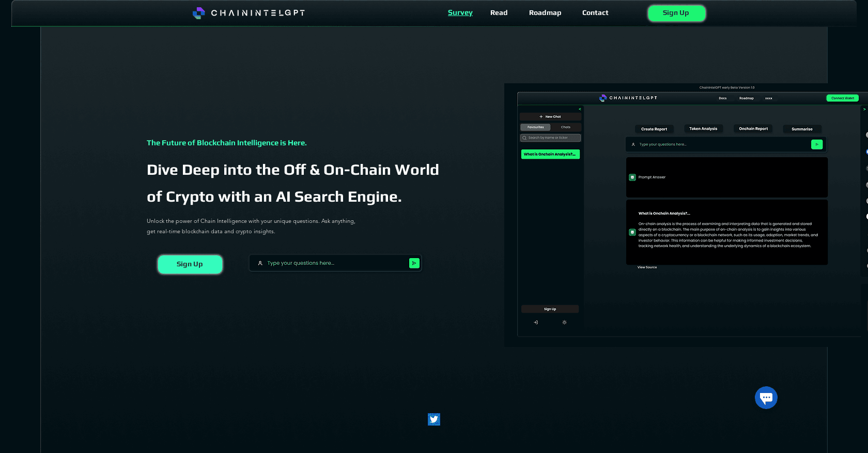Screen dimensions: 868x453
Task: Open the blue chat bubble widget
Action: [x=766, y=398]
